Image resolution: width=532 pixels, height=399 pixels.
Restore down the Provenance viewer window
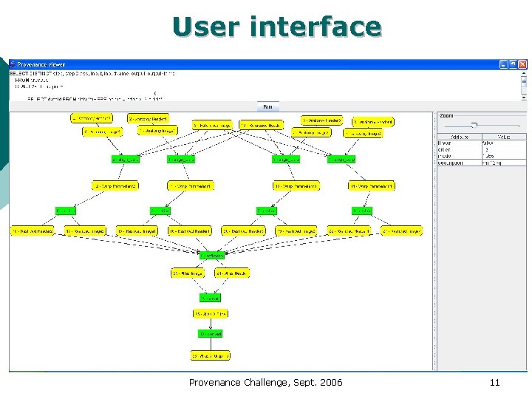point(513,64)
